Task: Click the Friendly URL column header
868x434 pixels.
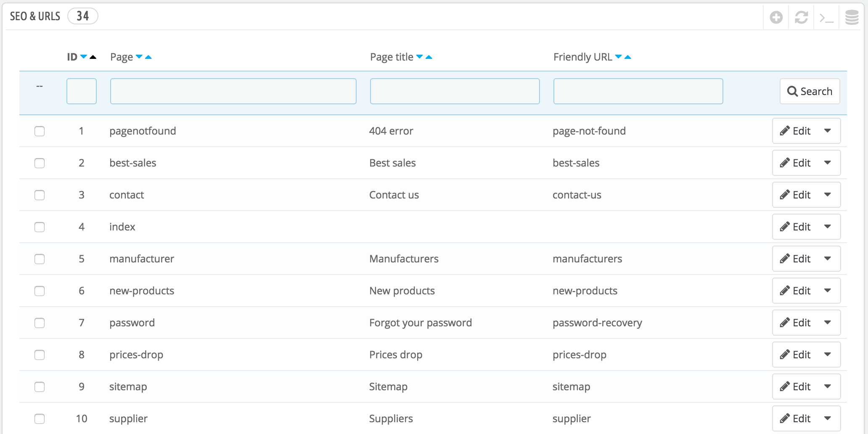Action: click(583, 57)
